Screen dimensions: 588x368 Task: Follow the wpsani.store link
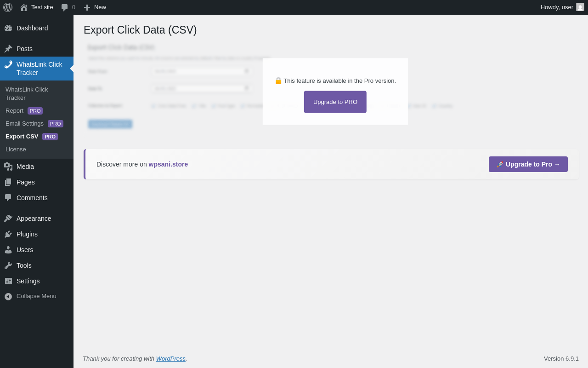pyautogui.click(x=168, y=164)
